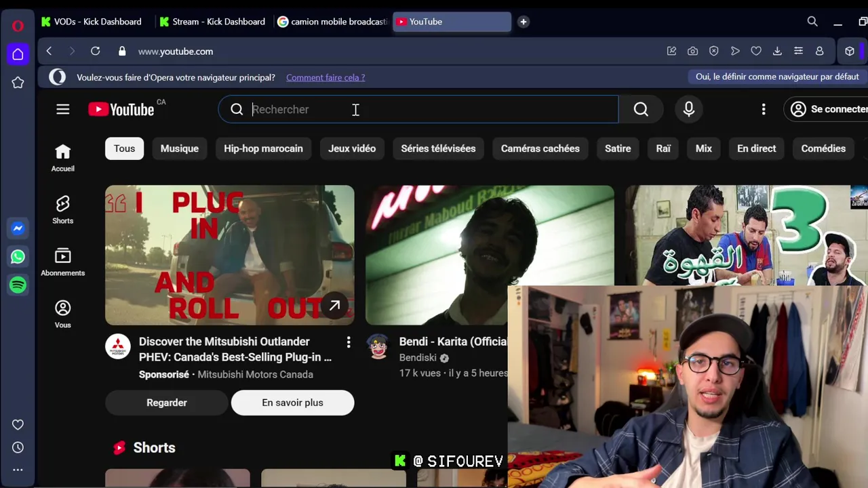
Task: Click the Regarder button
Action: point(167,403)
